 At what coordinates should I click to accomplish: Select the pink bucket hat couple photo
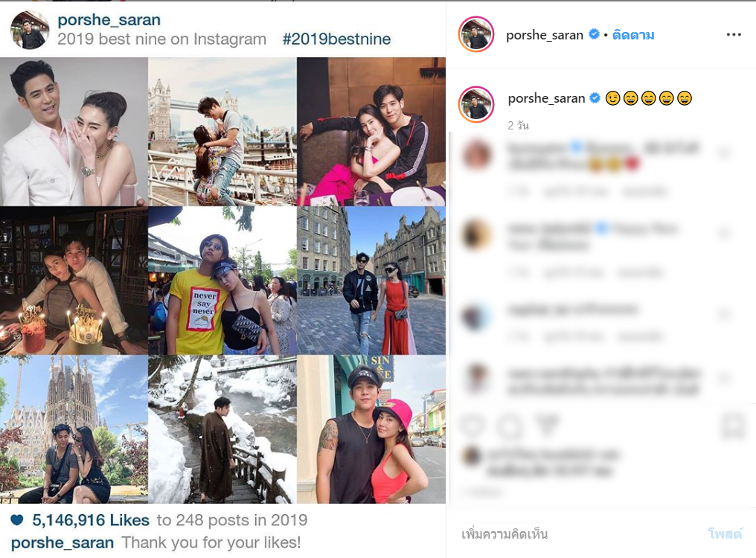[x=371, y=429]
